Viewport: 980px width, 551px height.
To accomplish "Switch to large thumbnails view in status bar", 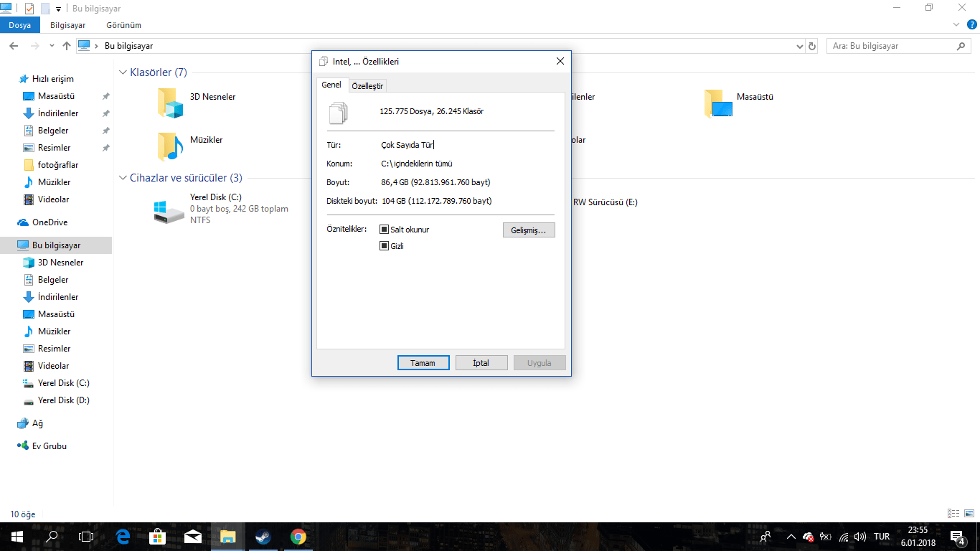I will 969,514.
